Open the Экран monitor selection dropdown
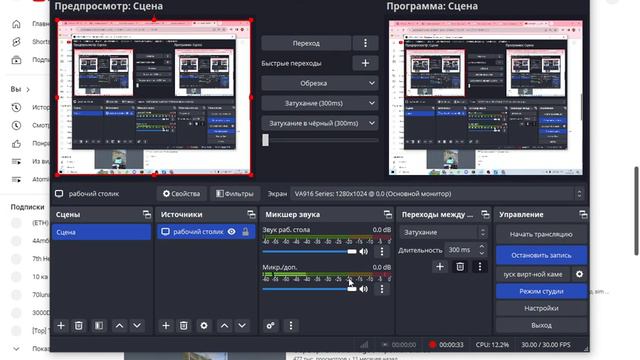 point(438,194)
